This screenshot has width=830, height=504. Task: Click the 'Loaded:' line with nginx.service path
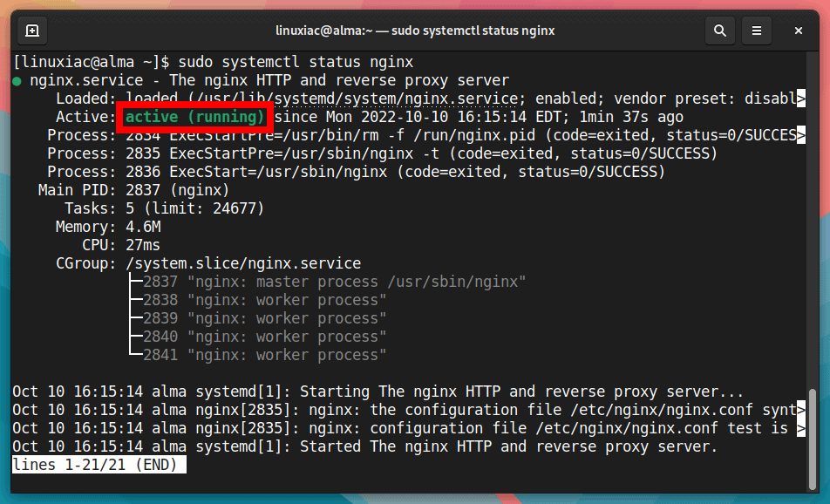tap(431, 99)
